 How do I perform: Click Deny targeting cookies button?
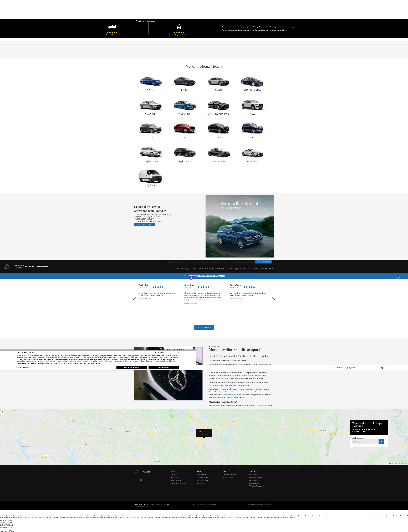132,367
